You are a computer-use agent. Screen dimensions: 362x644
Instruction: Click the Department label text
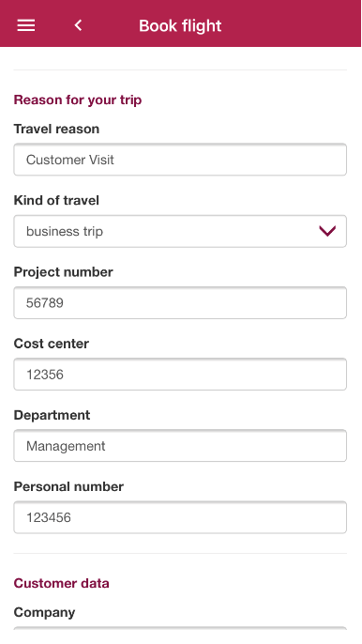coord(53,415)
